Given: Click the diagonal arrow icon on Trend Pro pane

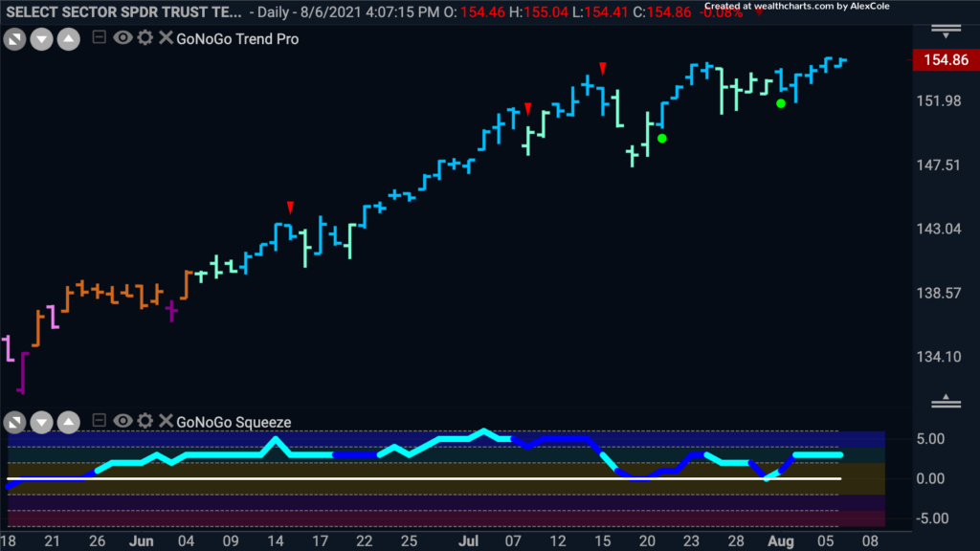Looking at the screenshot, I should (14, 40).
